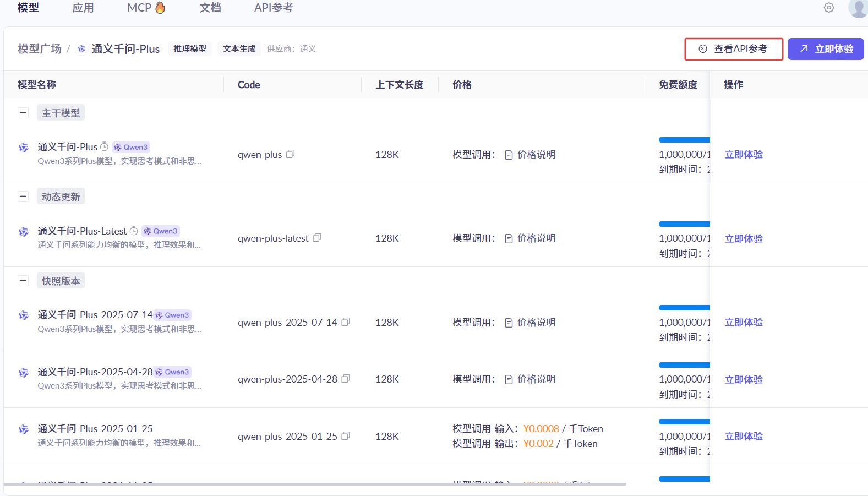Click clock icon beside 通义千问-Plus-Latest
This screenshot has width=868, height=496.
point(134,231)
